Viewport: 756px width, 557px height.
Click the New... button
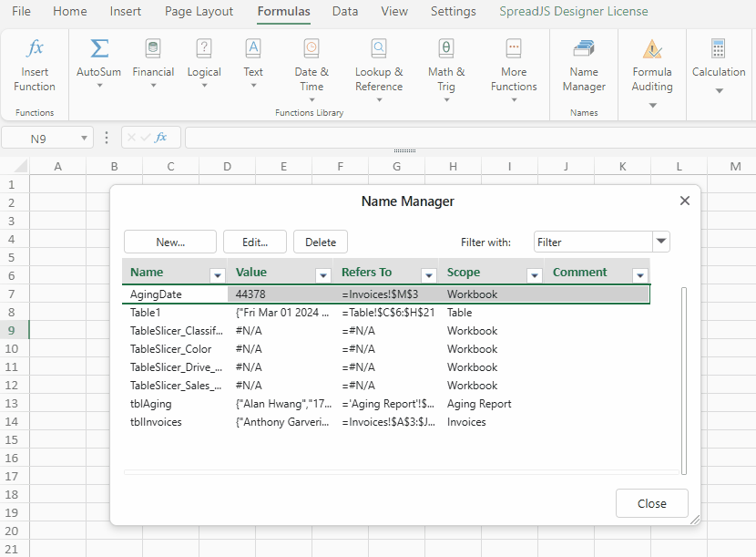point(170,242)
